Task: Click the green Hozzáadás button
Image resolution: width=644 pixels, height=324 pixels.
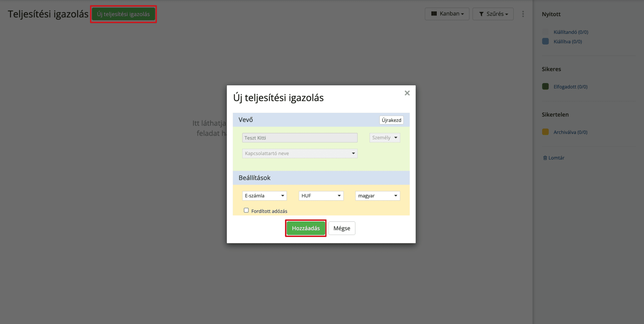Action: point(306,228)
